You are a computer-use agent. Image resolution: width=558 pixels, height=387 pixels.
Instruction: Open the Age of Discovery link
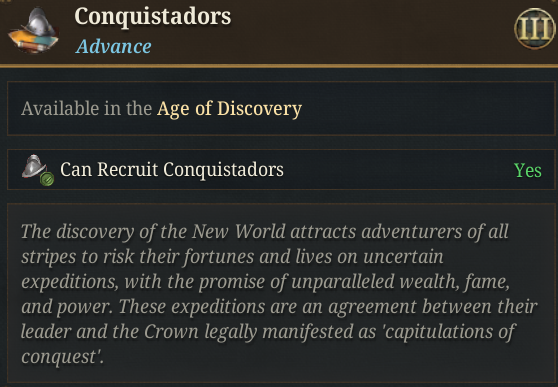pos(229,108)
